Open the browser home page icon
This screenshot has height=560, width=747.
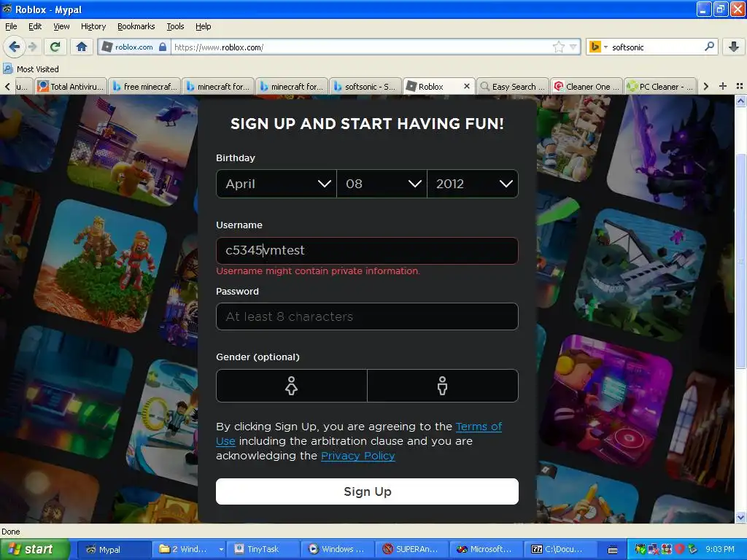coord(82,47)
